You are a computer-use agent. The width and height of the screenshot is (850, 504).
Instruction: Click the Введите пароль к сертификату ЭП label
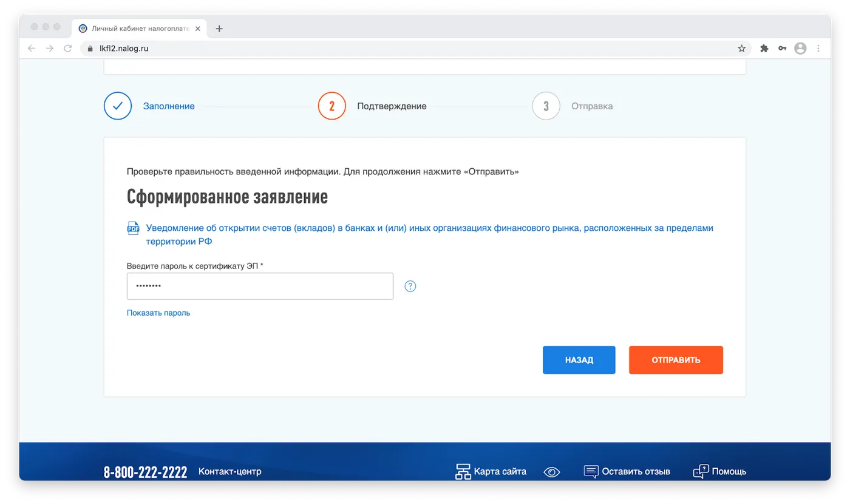pyautogui.click(x=195, y=266)
